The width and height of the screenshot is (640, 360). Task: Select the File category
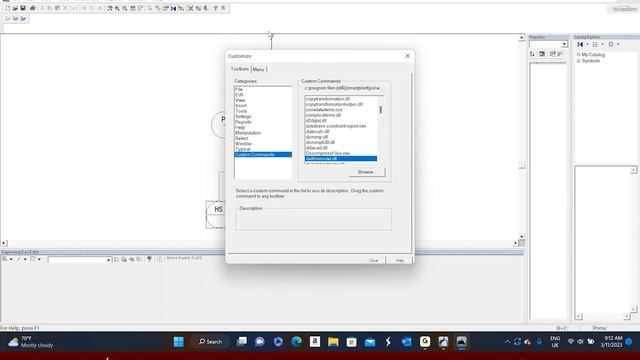(239, 89)
